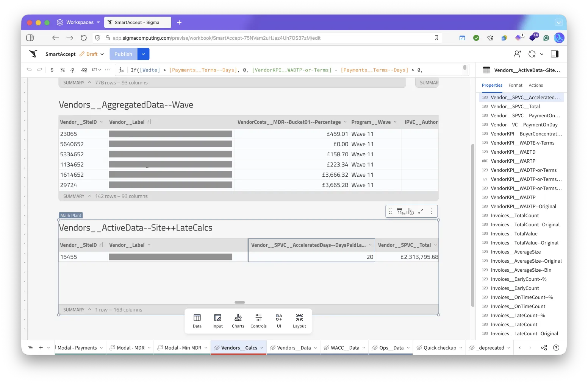The height and width of the screenshot is (383, 588).
Task: Insert an Input table element
Action: [217, 321]
